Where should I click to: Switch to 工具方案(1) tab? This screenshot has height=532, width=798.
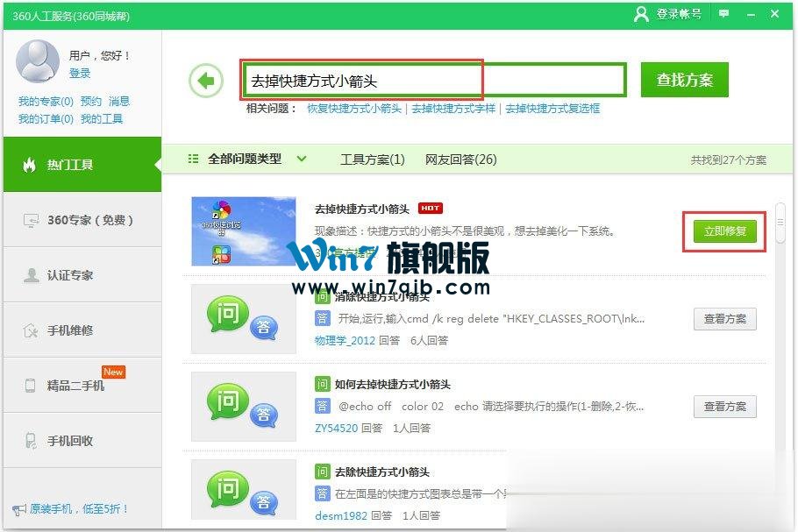tap(372, 160)
